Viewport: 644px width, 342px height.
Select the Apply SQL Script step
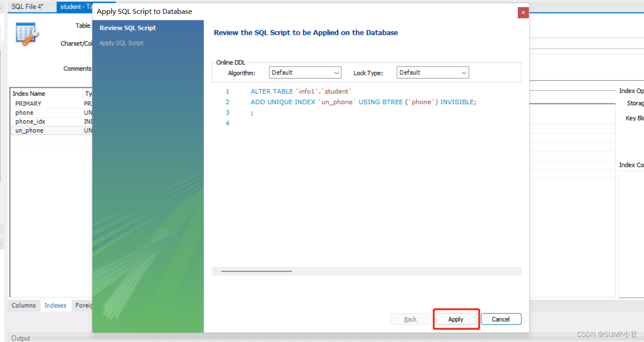pos(121,43)
